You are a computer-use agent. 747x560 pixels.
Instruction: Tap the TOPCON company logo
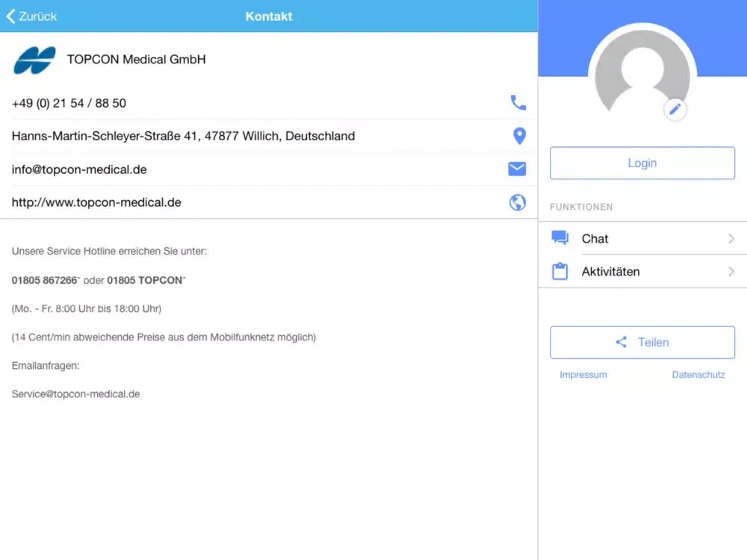[x=35, y=60]
